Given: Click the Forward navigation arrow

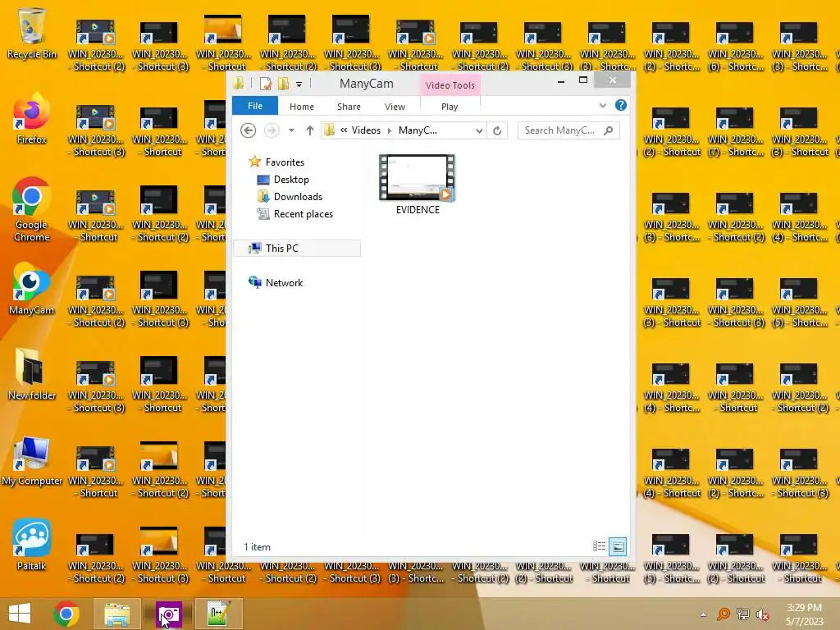Looking at the screenshot, I should 272,130.
